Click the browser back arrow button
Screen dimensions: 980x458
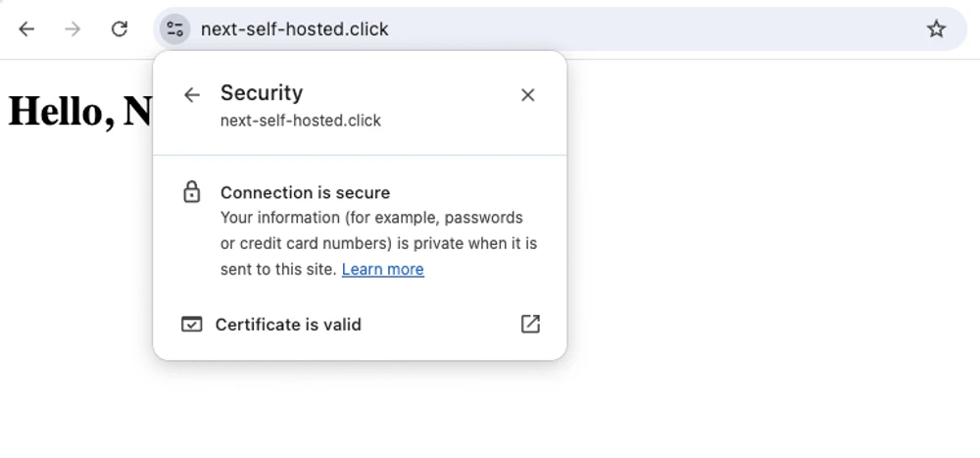pyautogui.click(x=26, y=29)
